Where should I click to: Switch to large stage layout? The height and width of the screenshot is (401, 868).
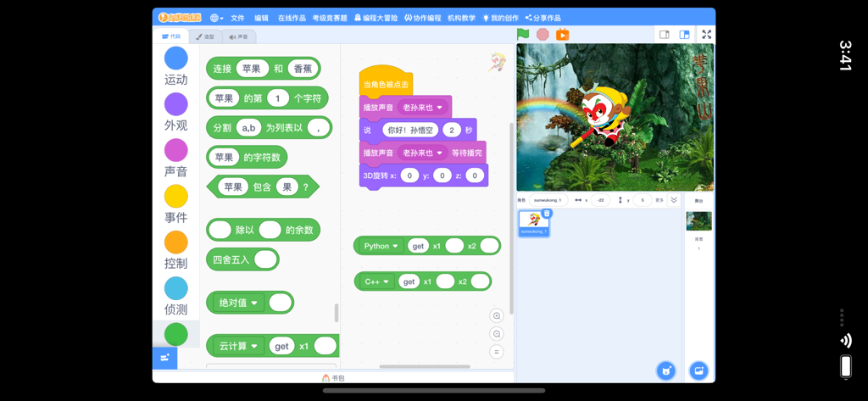click(684, 35)
